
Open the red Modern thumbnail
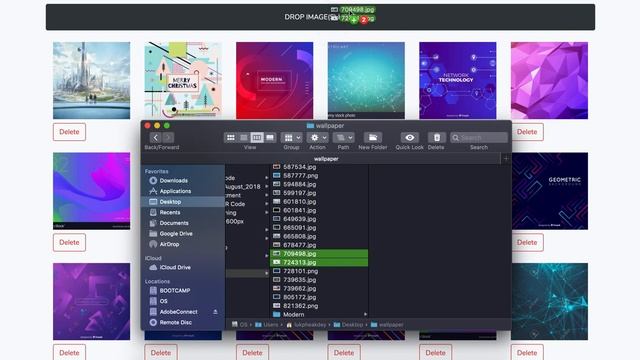point(275,80)
